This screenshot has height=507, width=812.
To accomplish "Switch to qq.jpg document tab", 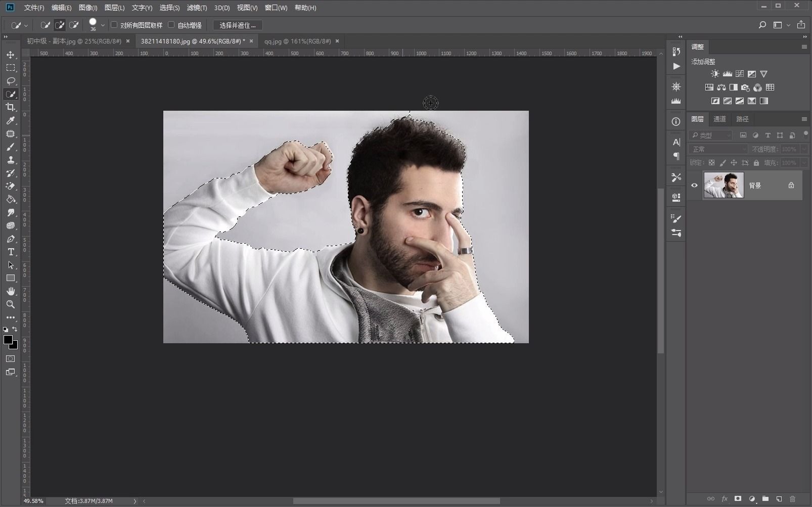I will point(297,41).
